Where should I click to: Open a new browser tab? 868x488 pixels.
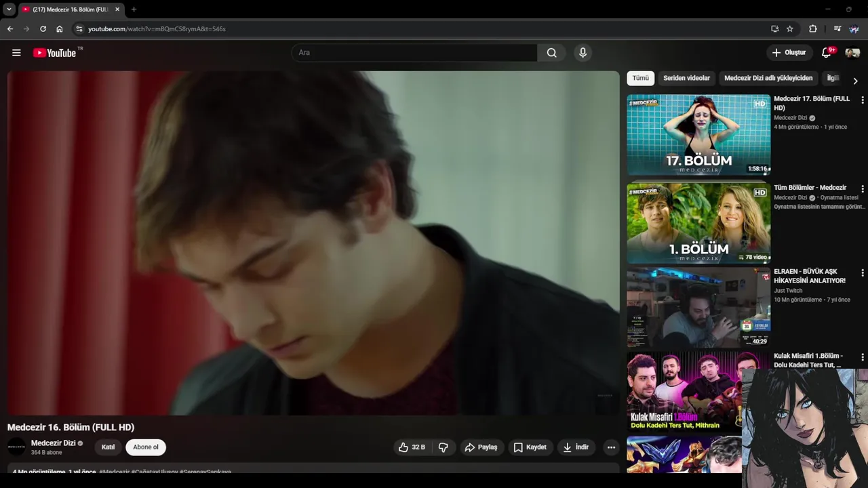point(134,9)
